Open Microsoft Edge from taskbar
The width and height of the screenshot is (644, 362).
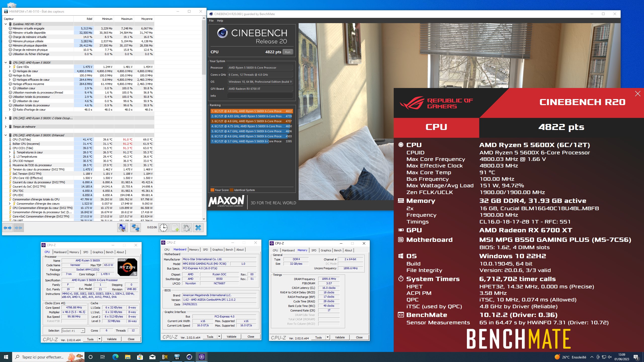tap(115, 357)
